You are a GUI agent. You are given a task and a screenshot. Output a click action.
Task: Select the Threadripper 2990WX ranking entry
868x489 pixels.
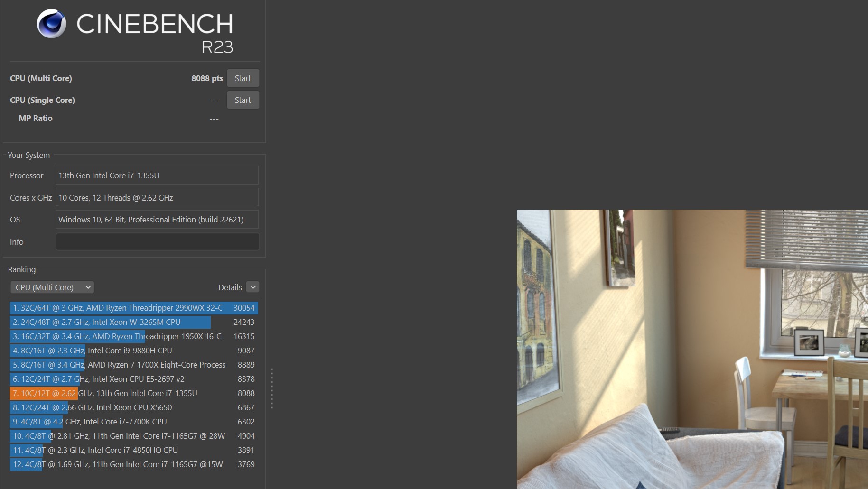(133, 308)
